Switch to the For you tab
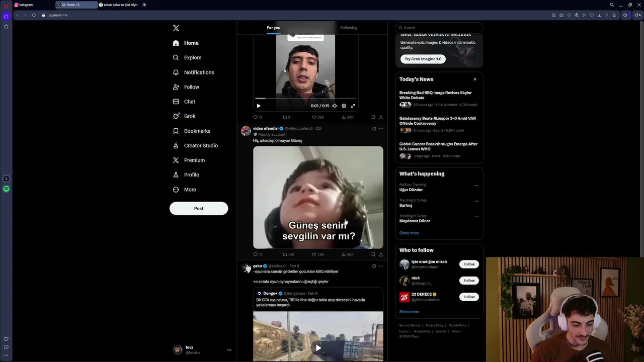This screenshot has height=362, width=644. [x=274, y=28]
